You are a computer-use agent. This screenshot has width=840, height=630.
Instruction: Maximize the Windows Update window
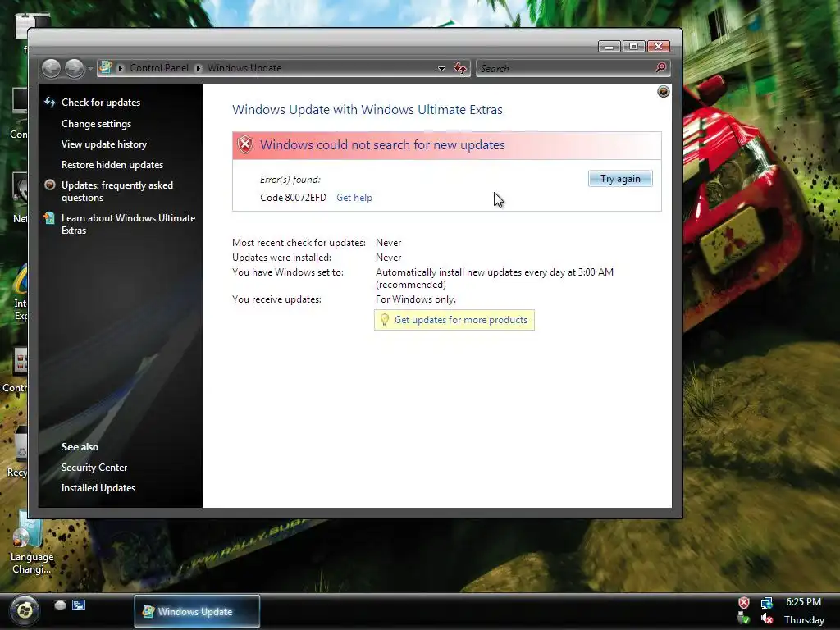(633, 47)
